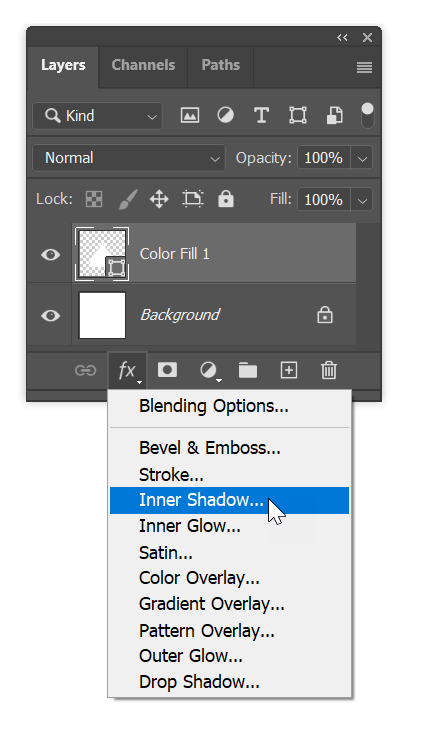Filter for shape layers icon

coord(297,115)
